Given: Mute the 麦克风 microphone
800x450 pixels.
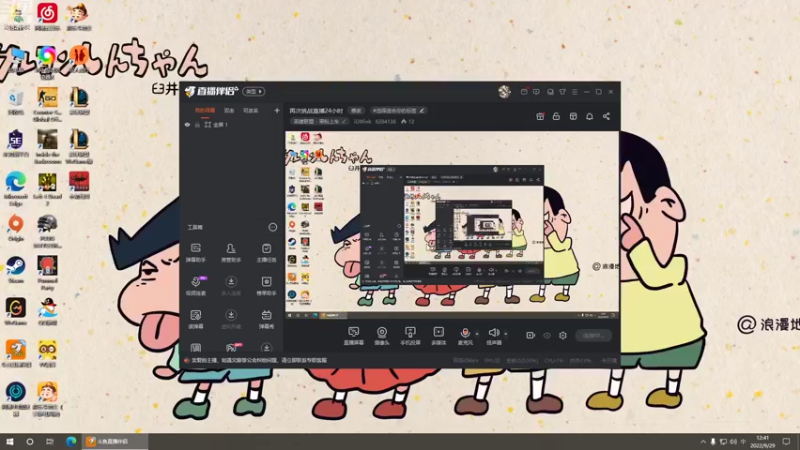Looking at the screenshot, I should [x=465, y=336].
